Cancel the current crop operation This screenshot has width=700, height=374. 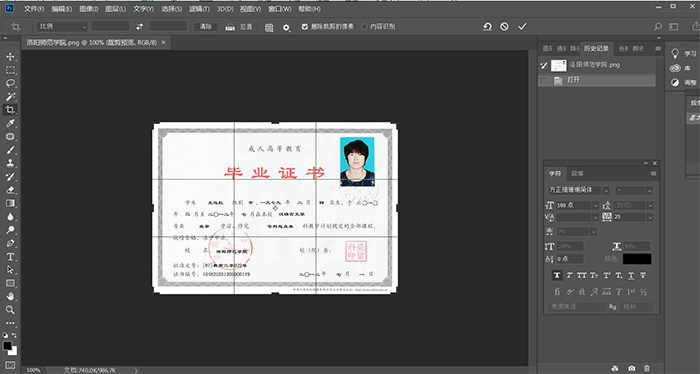coord(504,27)
